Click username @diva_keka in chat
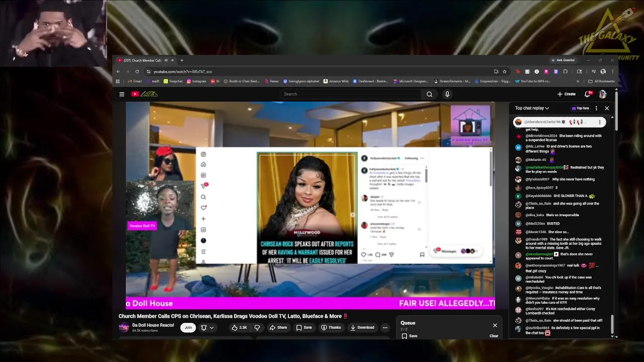The width and height of the screenshot is (644, 362). (535, 215)
